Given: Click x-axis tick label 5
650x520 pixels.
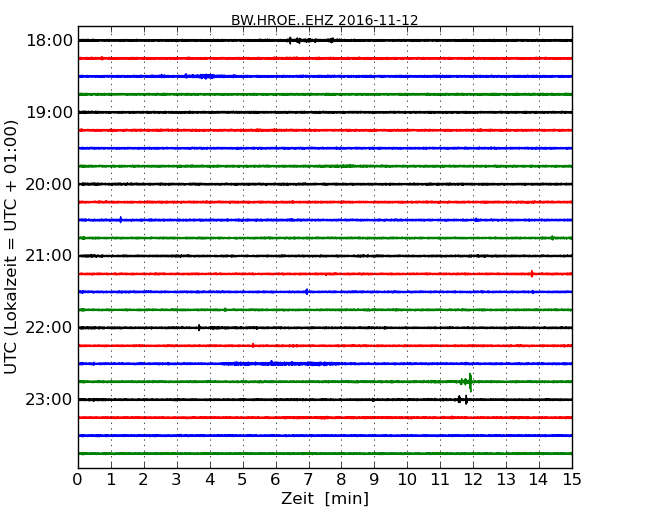Looking at the screenshot, I should coord(243,480).
